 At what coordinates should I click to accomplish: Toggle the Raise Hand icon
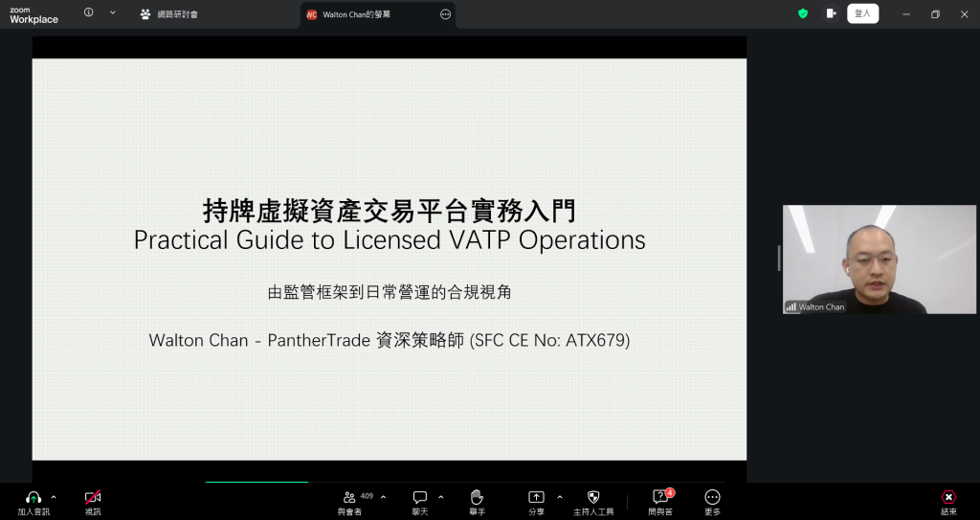[x=477, y=498]
